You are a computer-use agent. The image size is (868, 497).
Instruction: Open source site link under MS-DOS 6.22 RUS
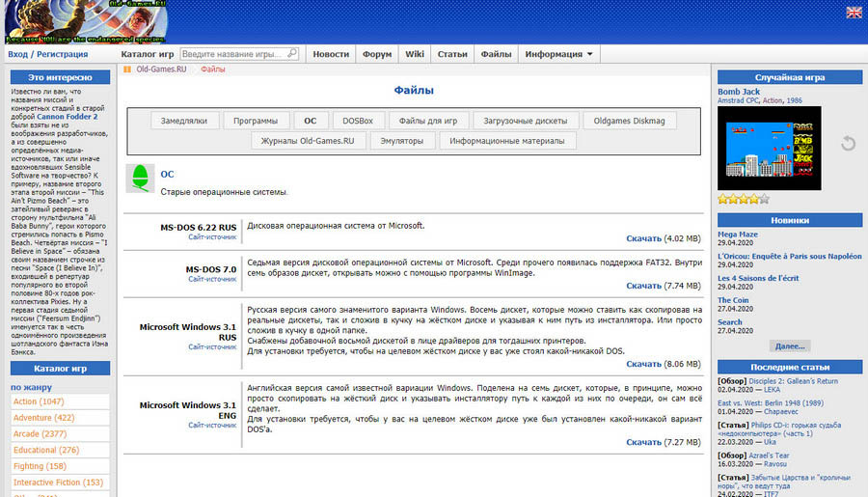click(212, 237)
